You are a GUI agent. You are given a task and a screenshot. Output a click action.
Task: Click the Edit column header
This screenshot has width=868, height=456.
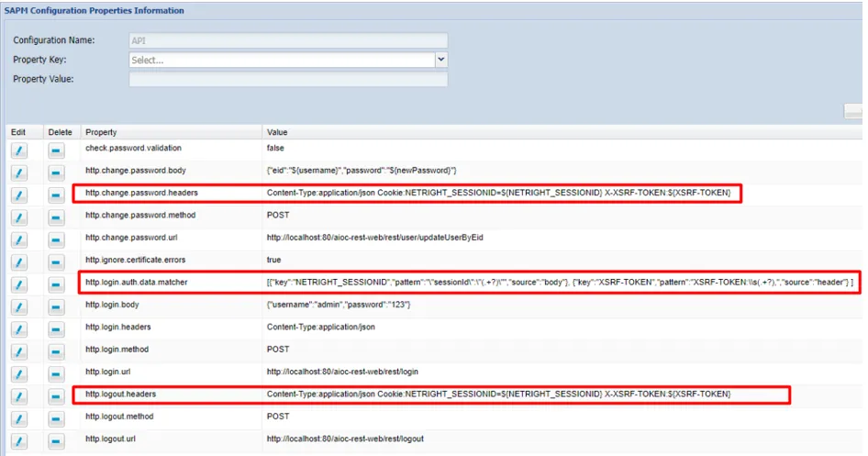[24, 132]
